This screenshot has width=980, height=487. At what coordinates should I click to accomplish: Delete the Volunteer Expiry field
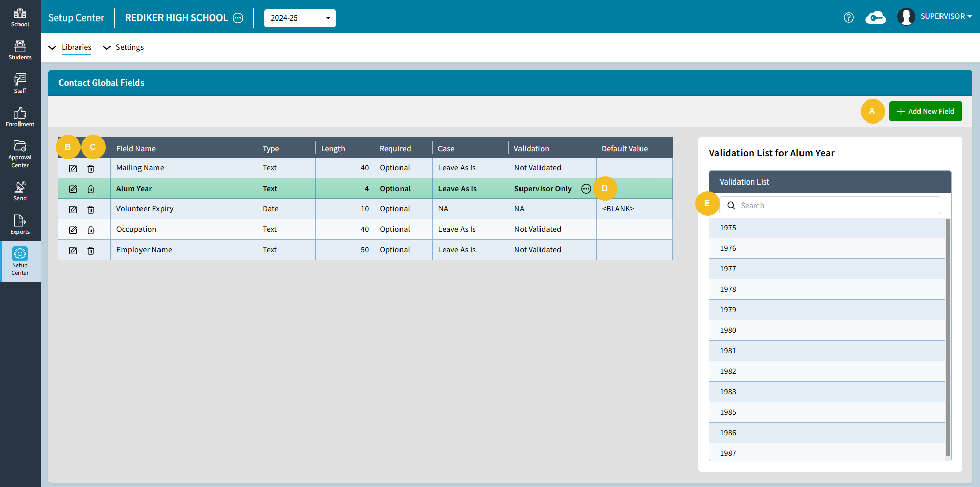tap(91, 209)
